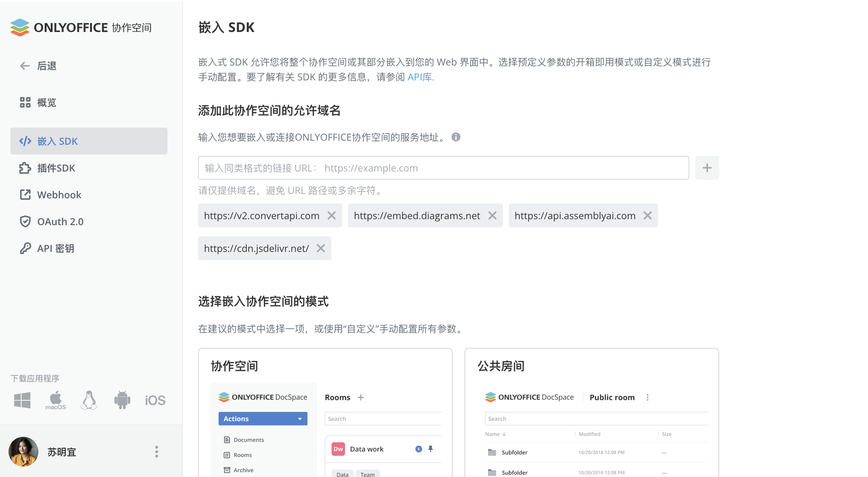This screenshot has width=868, height=477.
Task: Click the Public room three-dot menu
Action: tap(648, 397)
